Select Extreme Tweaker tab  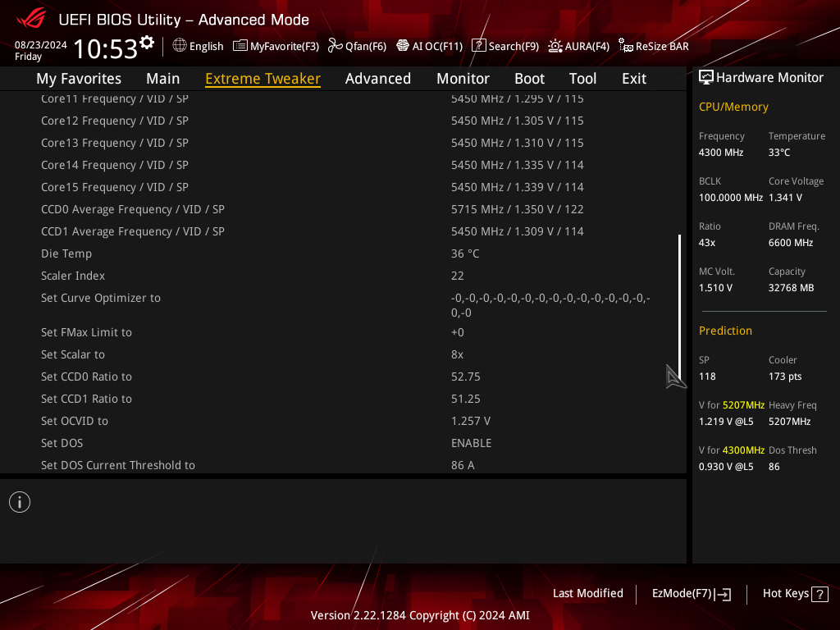263,79
